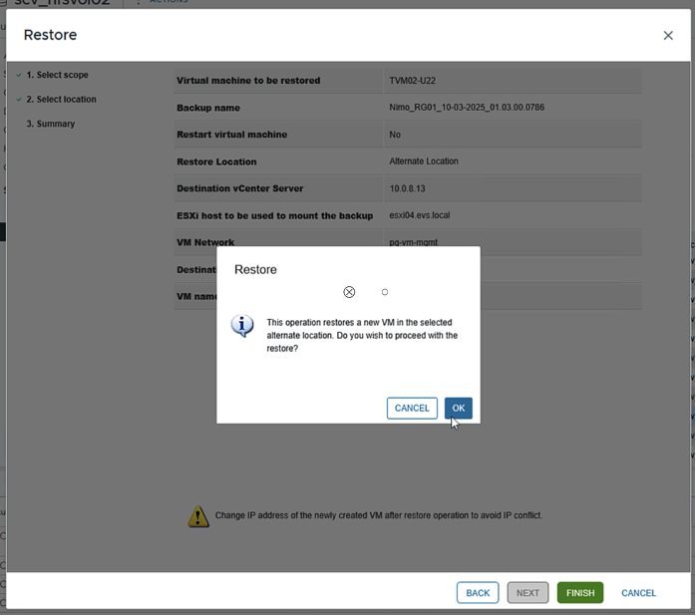This screenshot has width=696, height=616.
Task: Select the VM name TVM02-U22
Action: [413, 81]
